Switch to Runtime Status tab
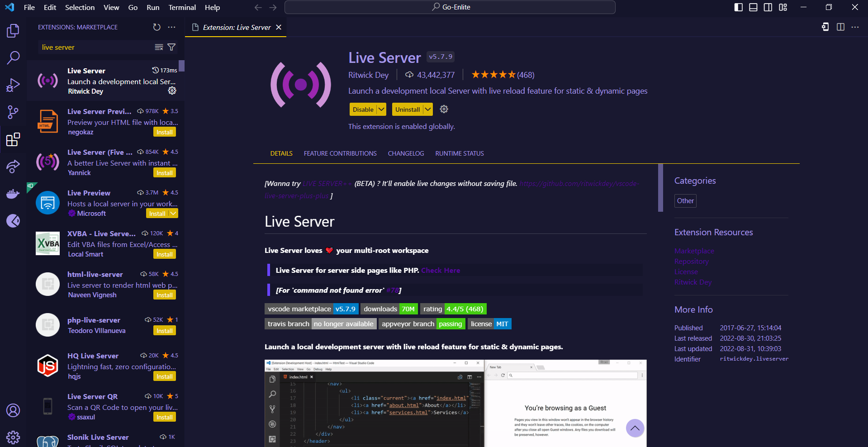The height and width of the screenshot is (447, 868). [x=460, y=153]
